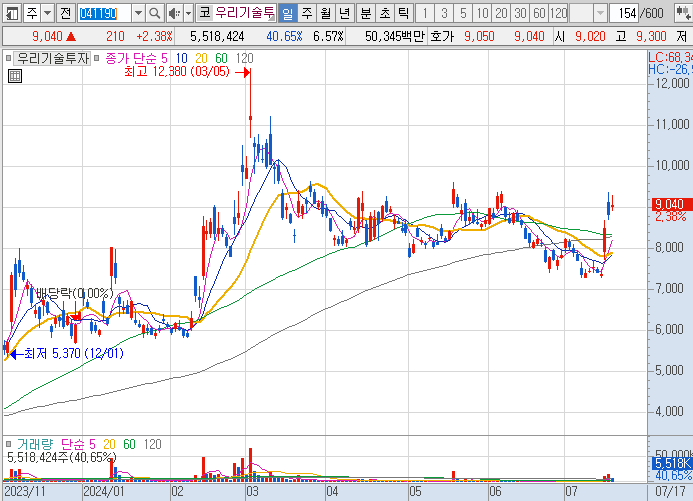The width and height of the screenshot is (693, 501).
Task: Click the 우리기술투자 chart label
Action: (x=53, y=58)
